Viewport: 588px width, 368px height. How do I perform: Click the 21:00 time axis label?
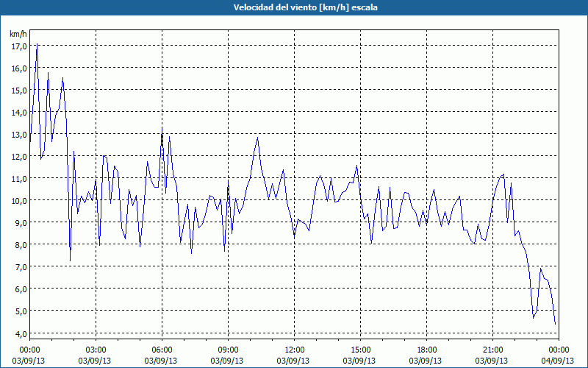(x=492, y=350)
